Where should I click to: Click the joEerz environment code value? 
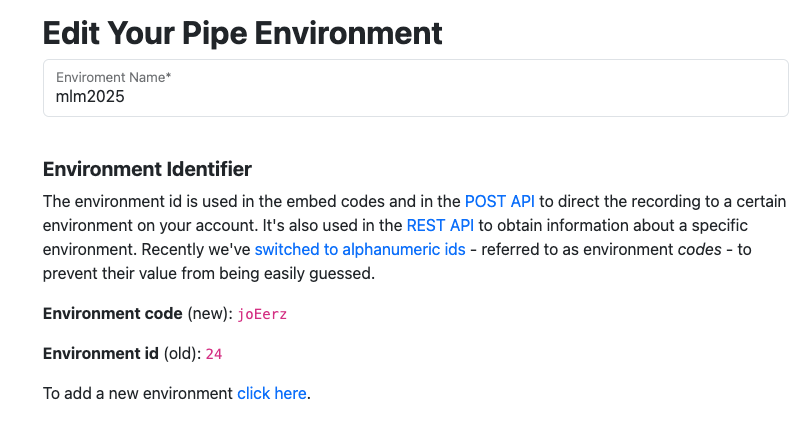click(264, 314)
